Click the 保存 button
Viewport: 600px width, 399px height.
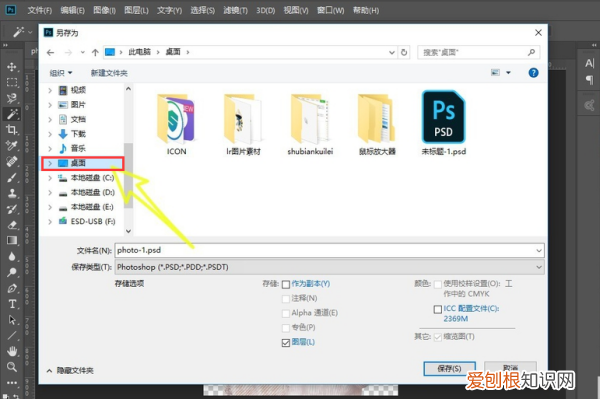point(449,368)
